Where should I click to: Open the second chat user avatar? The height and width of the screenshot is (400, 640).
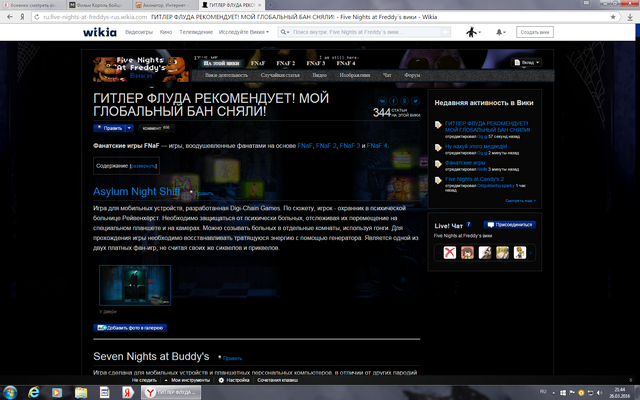[x=467, y=252]
